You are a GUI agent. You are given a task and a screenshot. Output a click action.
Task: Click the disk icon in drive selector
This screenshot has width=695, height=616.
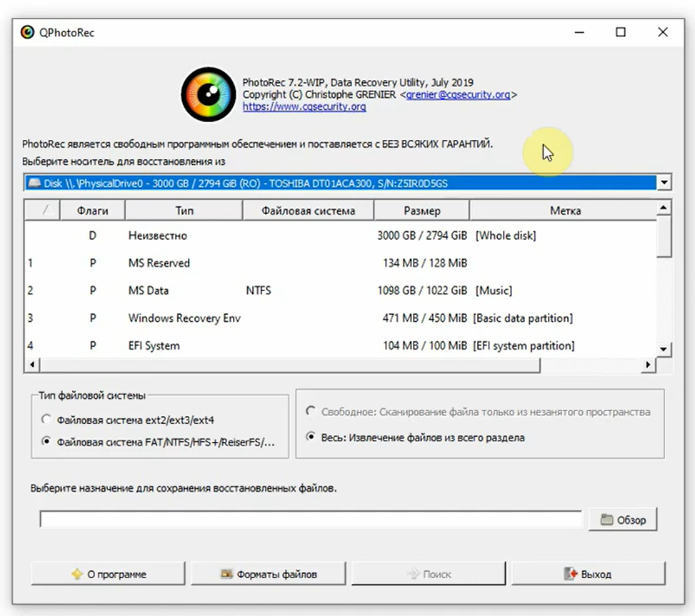tap(34, 183)
